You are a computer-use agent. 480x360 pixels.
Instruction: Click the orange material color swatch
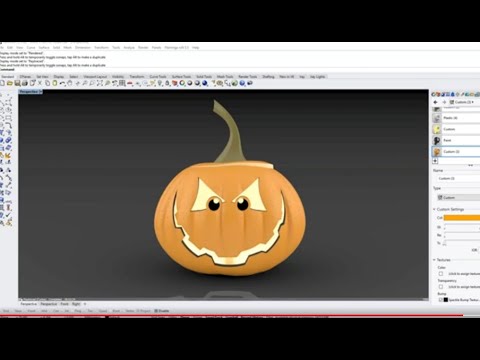[462, 218]
